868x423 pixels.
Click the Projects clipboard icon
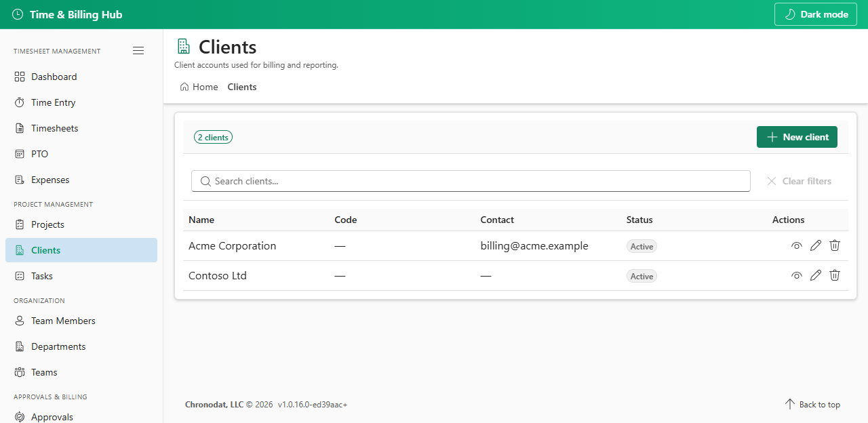pos(20,224)
